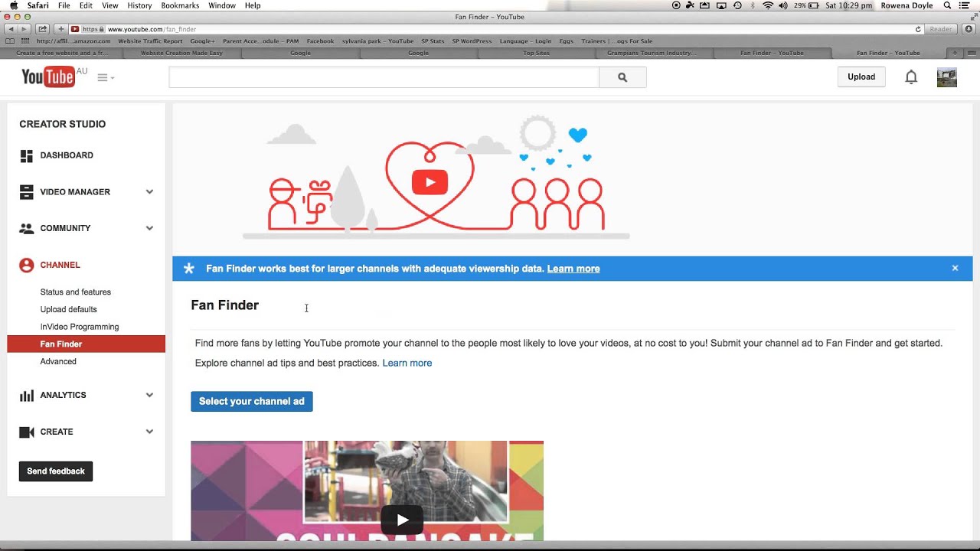Open the History menu
This screenshot has height=551, width=980.
[x=139, y=5]
